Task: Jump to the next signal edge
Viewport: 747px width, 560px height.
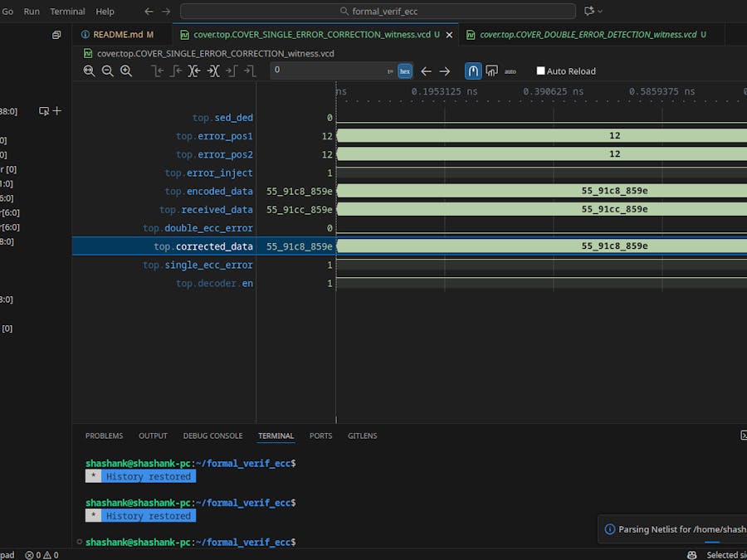Action: click(x=212, y=71)
